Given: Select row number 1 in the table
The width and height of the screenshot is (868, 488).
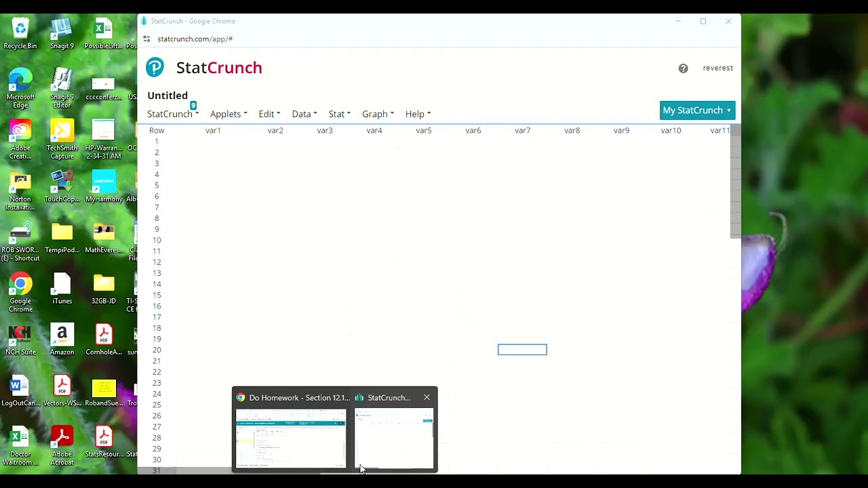Looking at the screenshot, I should pyautogui.click(x=157, y=142).
